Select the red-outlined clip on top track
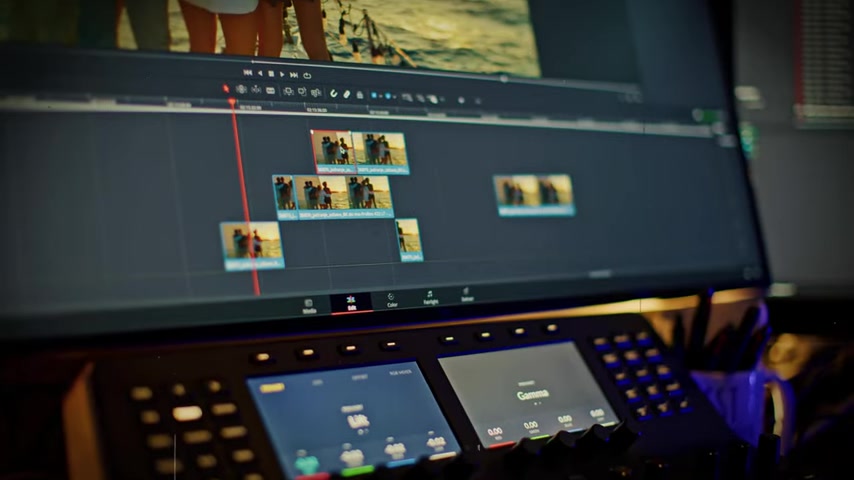The height and width of the screenshot is (480, 854). (x=333, y=152)
